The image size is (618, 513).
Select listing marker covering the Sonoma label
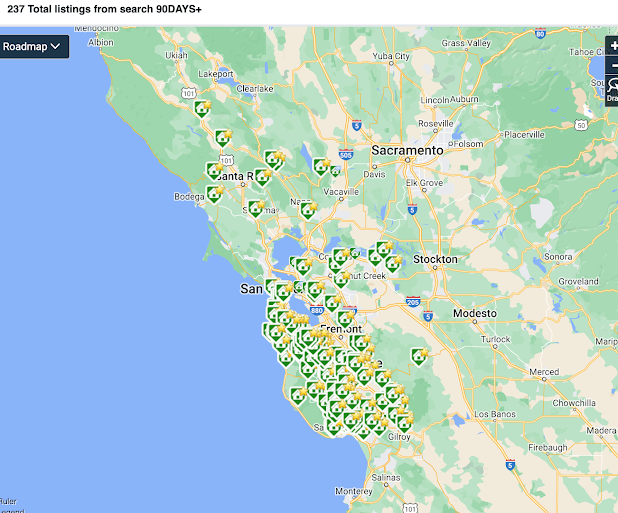click(x=256, y=208)
